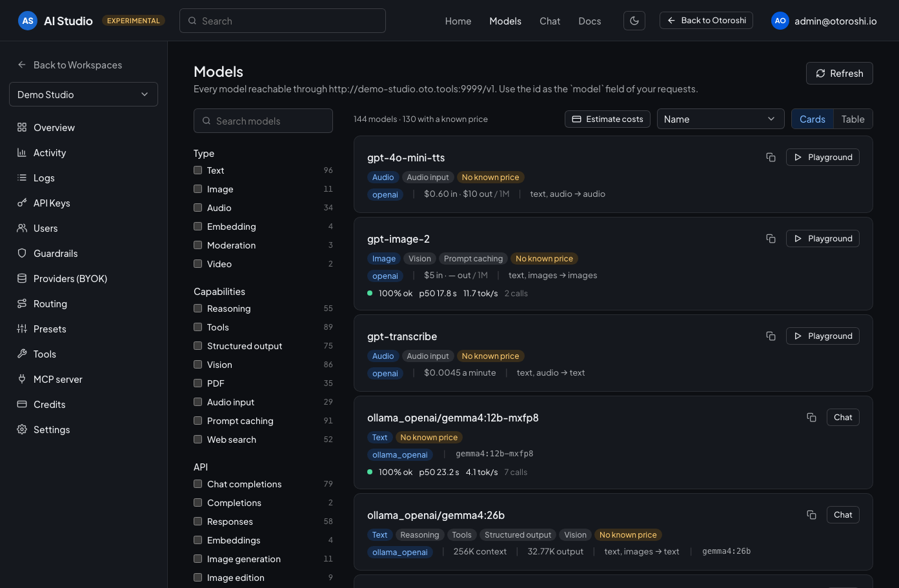Open Home in top navigation
The image size is (899, 588).
pos(458,21)
